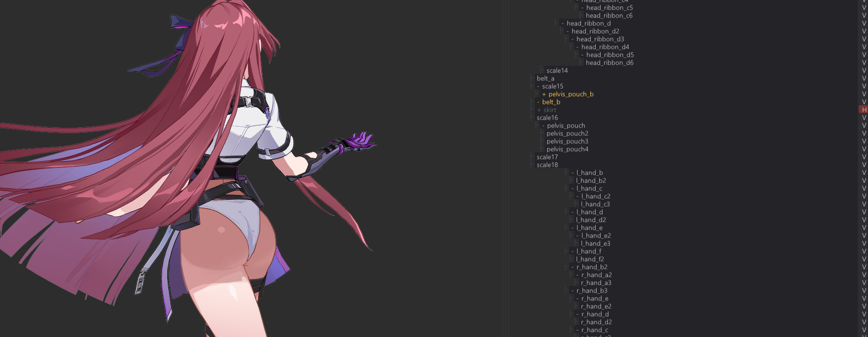
Task: Select the l_hand_d2 bone
Action: pos(591,220)
